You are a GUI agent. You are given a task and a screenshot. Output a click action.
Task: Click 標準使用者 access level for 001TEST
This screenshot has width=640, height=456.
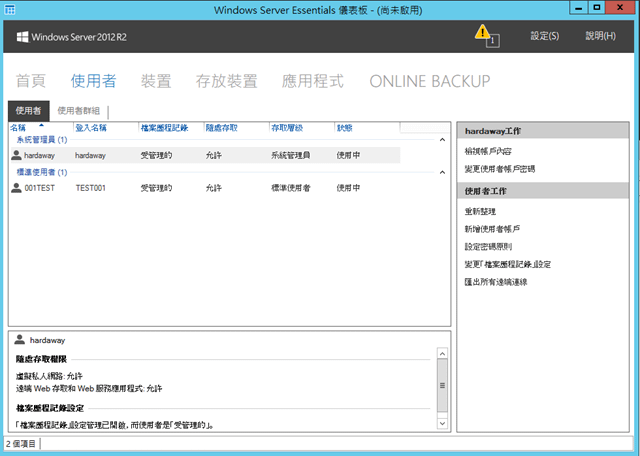[x=291, y=188]
